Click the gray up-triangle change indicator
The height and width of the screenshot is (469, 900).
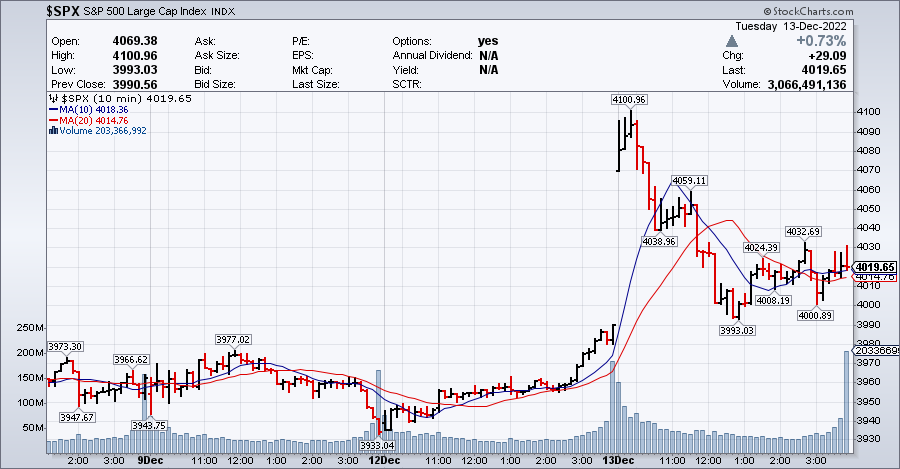732,42
